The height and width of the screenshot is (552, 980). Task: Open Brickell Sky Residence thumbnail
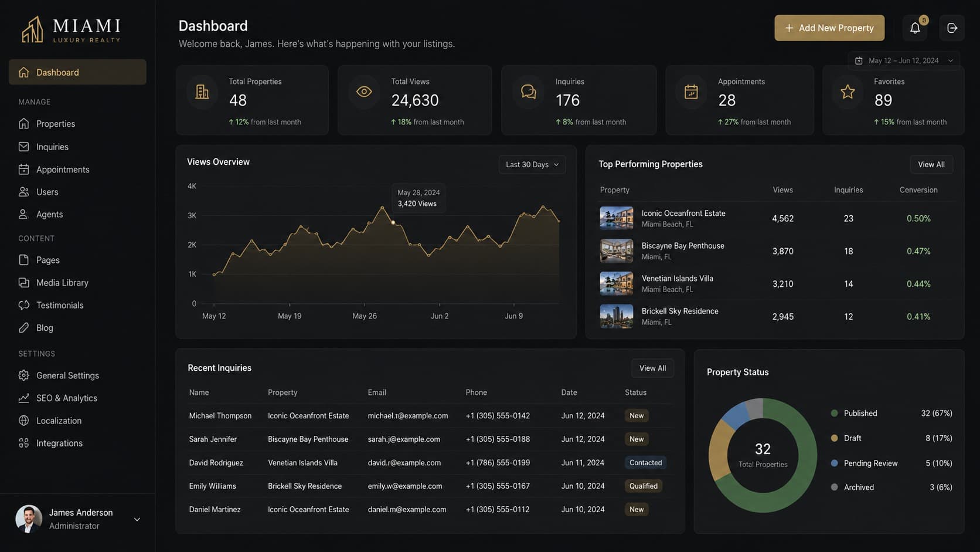pos(617,316)
